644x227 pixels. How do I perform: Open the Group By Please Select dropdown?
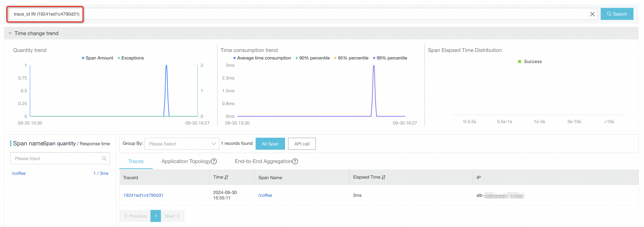click(182, 144)
